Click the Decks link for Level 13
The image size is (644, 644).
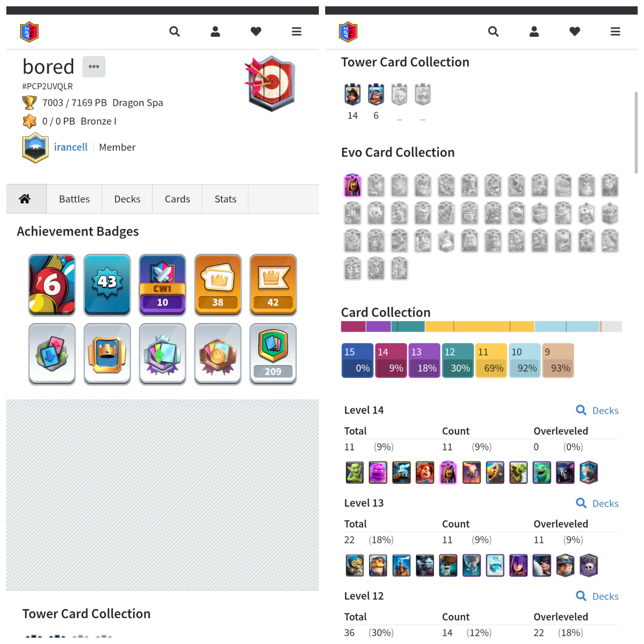point(597,503)
